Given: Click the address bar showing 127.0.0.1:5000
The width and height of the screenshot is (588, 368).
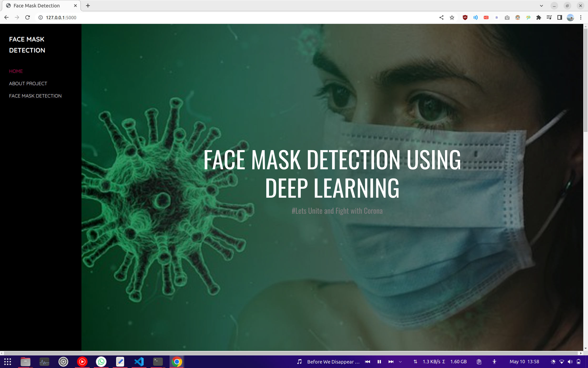Looking at the screenshot, I should (61, 17).
